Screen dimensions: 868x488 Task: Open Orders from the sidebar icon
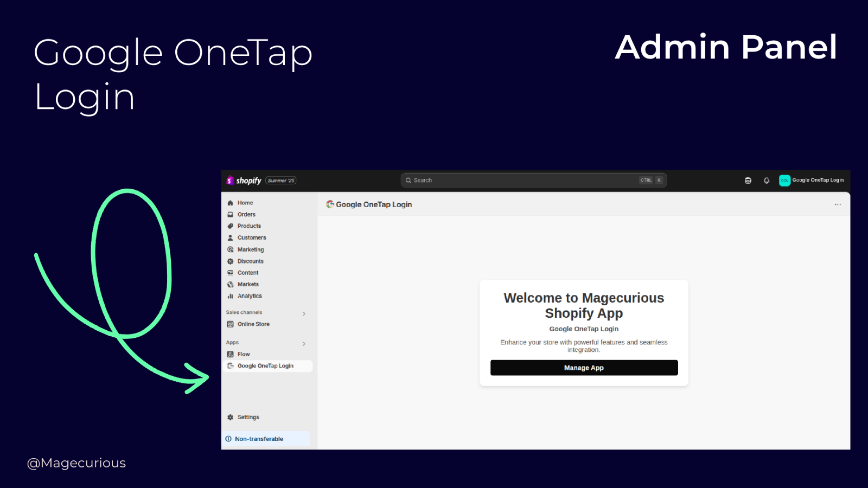231,214
